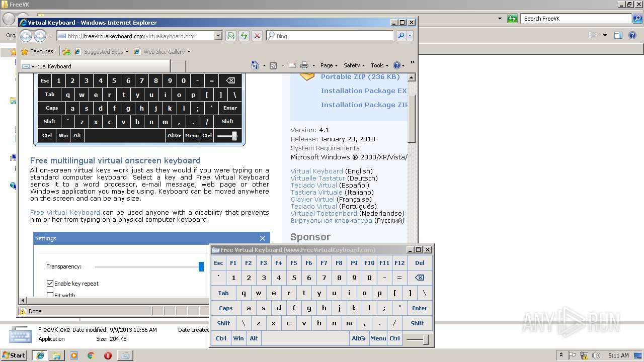Viewport: 644px width, 362px height.
Task: Open the view options dropdown in FreeVK window
Action: pos(605,35)
